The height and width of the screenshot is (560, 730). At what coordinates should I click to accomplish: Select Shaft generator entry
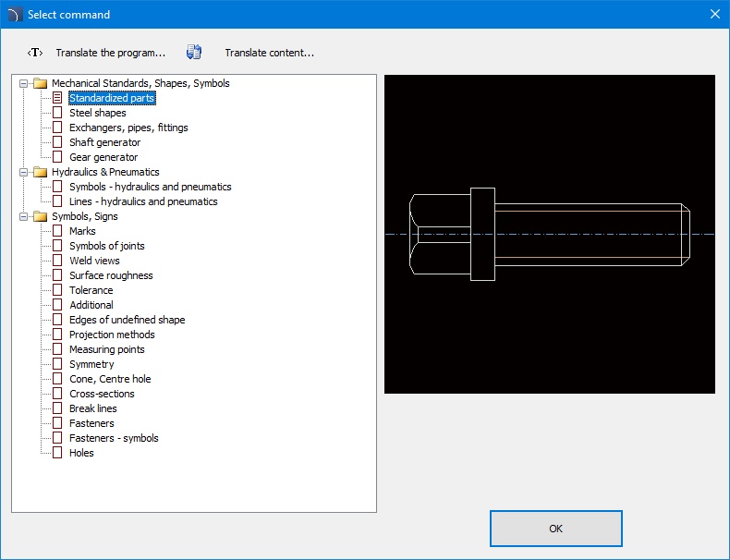(104, 142)
